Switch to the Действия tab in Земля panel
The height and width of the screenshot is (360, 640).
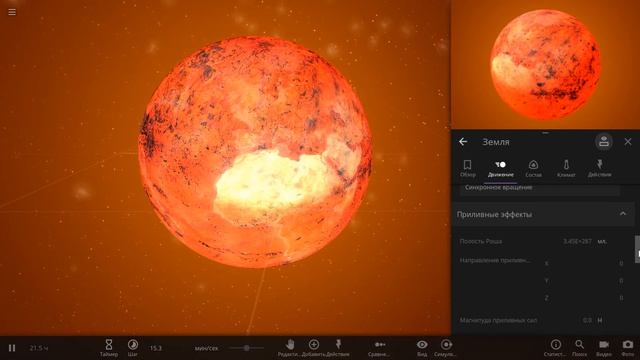[x=599, y=169]
